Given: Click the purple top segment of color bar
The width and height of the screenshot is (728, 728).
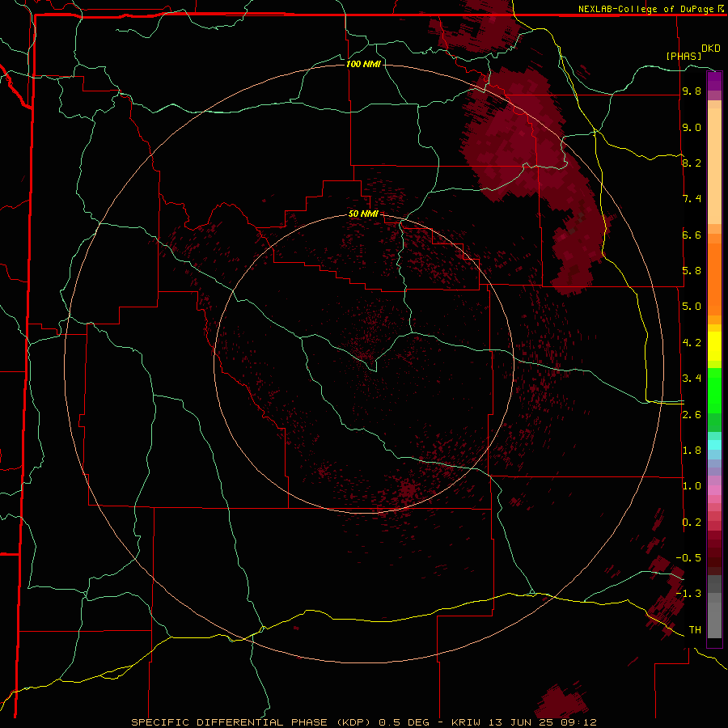Looking at the screenshot, I should 714,81.
